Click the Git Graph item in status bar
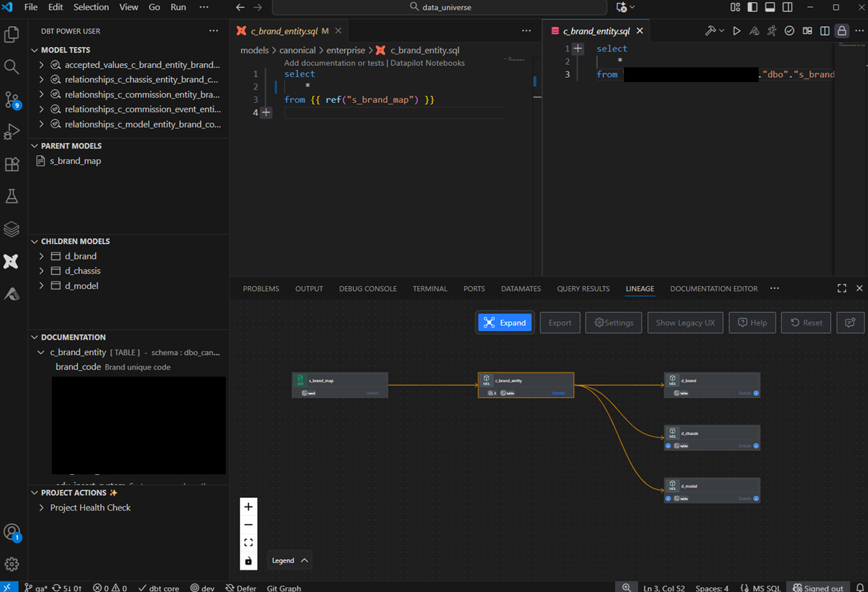This screenshot has width=868, height=592. point(283,588)
